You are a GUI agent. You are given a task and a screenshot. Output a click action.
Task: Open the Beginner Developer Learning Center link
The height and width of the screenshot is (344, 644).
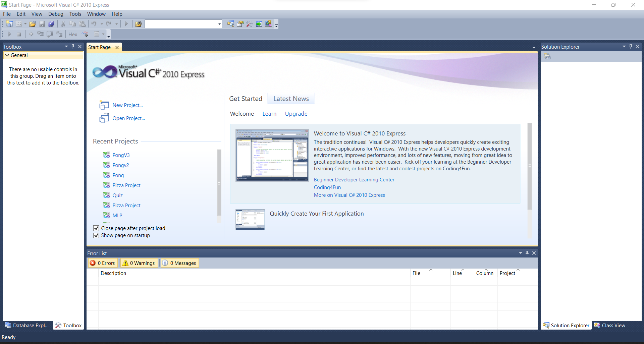click(x=354, y=180)
